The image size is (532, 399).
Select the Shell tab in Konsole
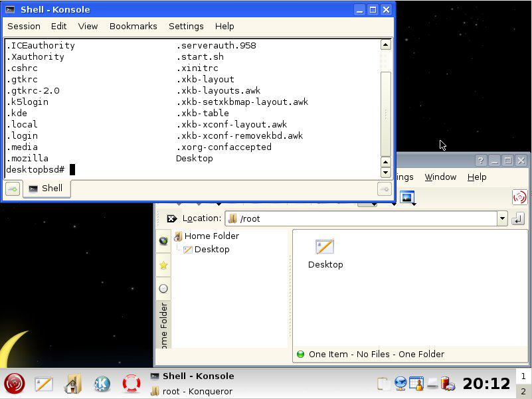click(x=46, y=189)
